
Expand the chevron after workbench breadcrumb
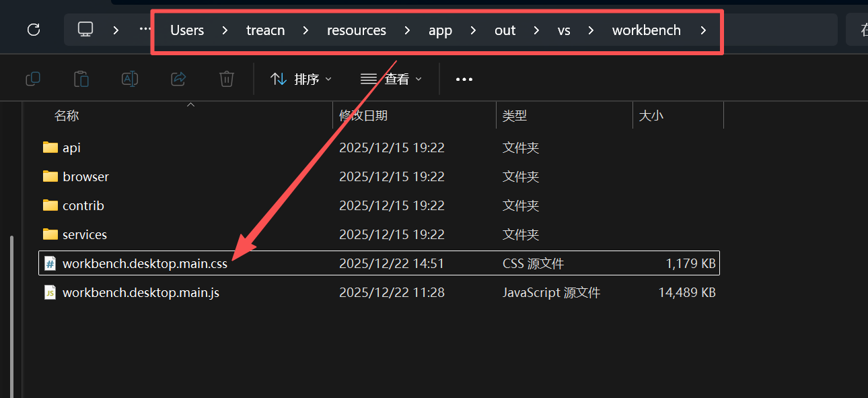coord(702,30)
